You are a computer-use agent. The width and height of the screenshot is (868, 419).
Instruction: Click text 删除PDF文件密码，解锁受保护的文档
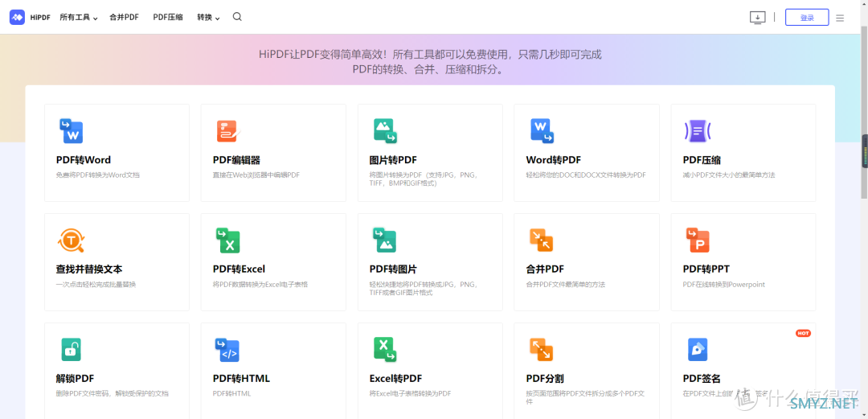click(113, 393)
